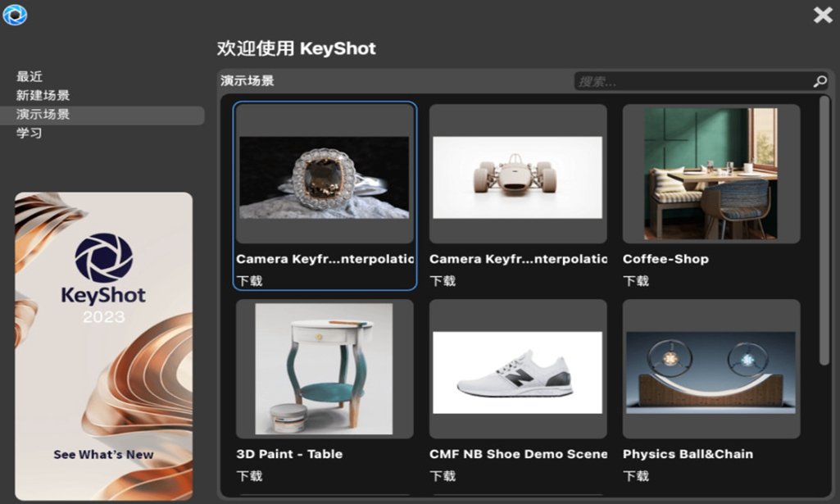Download the 3D Paint - Table scene
The width and height of the screenshot is (840, 504).
250,475
